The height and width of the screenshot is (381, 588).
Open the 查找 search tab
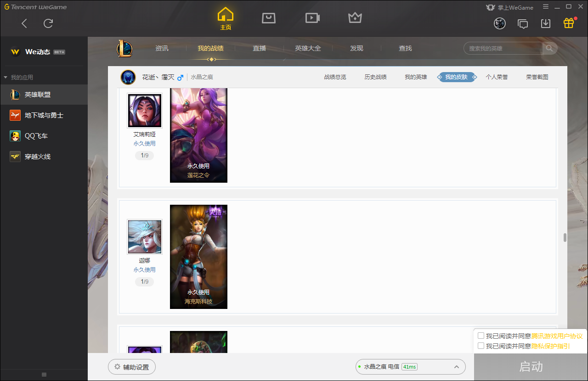(405, 48)
